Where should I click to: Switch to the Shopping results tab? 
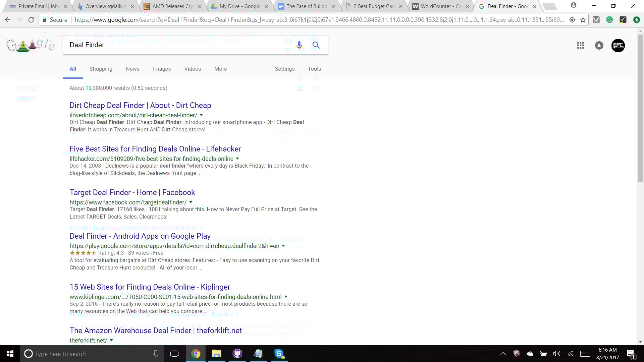pos(101,69)
